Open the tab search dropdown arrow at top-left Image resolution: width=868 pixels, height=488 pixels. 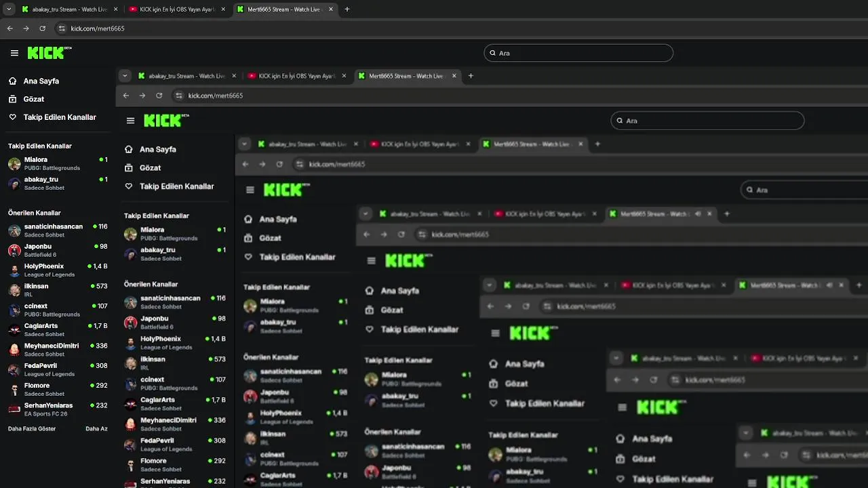tap(8, 9)
